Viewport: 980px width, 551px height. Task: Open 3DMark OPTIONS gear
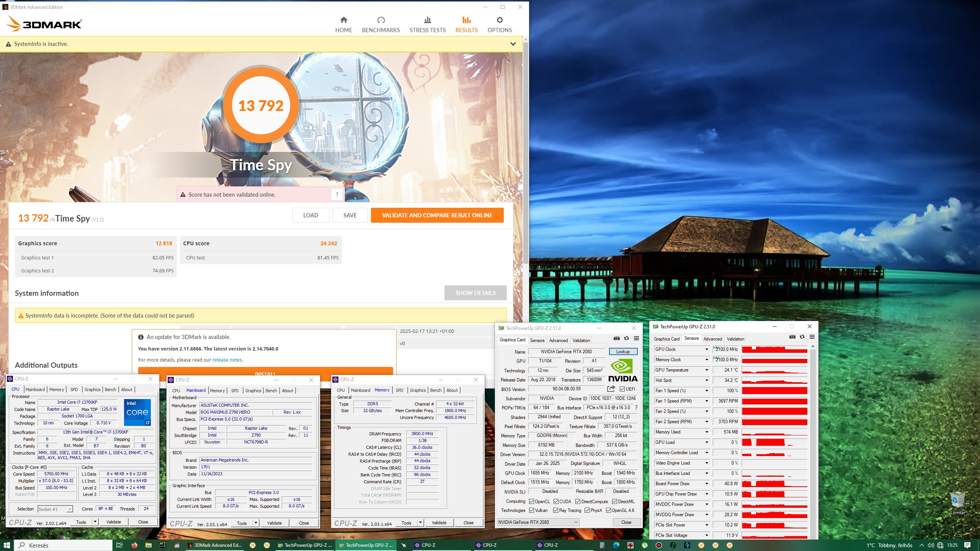pyautogui.click(x=499, y=24)
